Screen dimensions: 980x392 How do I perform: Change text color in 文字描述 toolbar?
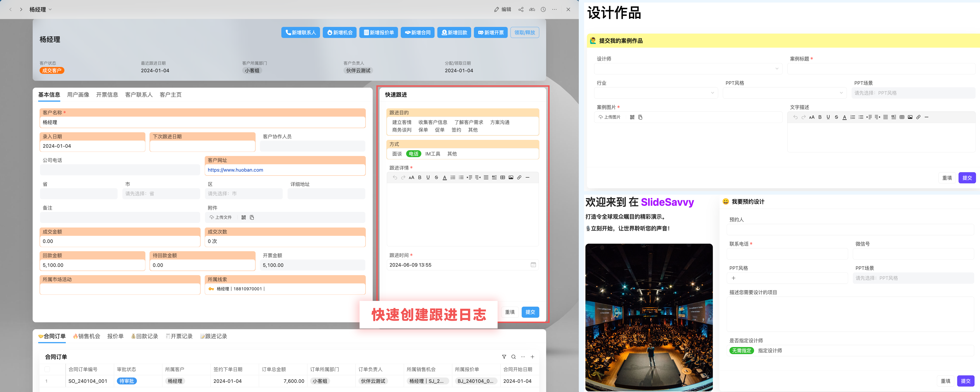click(x=845, y=117)
